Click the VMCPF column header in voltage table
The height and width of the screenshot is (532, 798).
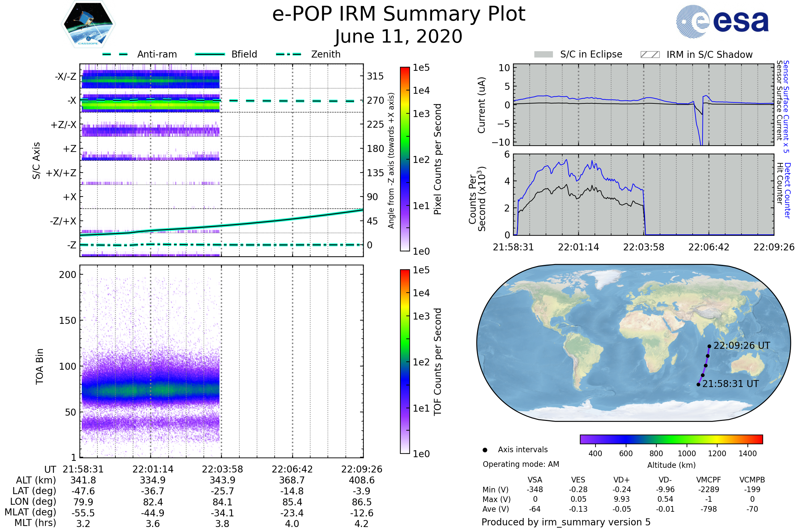709,480
